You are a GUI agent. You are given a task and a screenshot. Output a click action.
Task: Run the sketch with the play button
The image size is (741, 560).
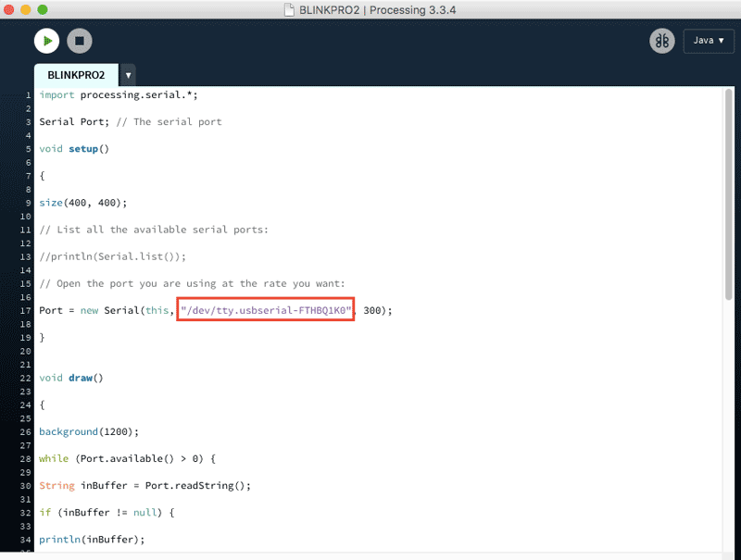(x=47, y=41)
